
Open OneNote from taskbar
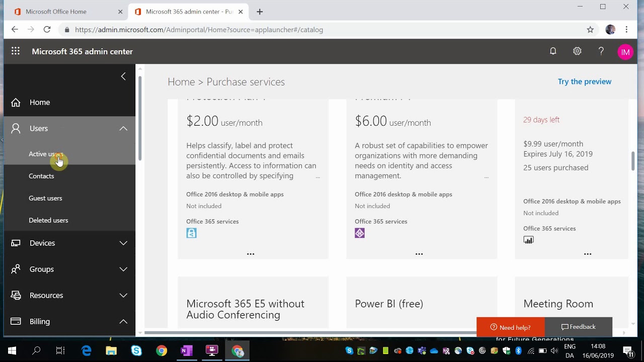pos(186,350)
